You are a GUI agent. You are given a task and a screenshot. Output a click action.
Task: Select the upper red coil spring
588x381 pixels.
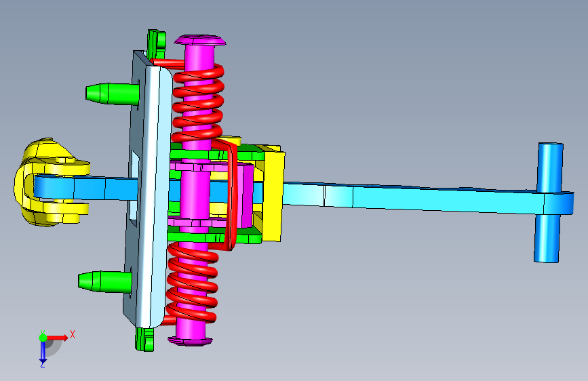(x=198, y=103)
